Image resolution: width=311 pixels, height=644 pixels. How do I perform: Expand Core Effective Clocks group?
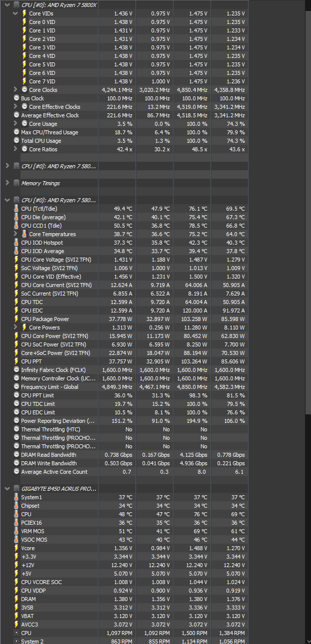pos(15,107)
